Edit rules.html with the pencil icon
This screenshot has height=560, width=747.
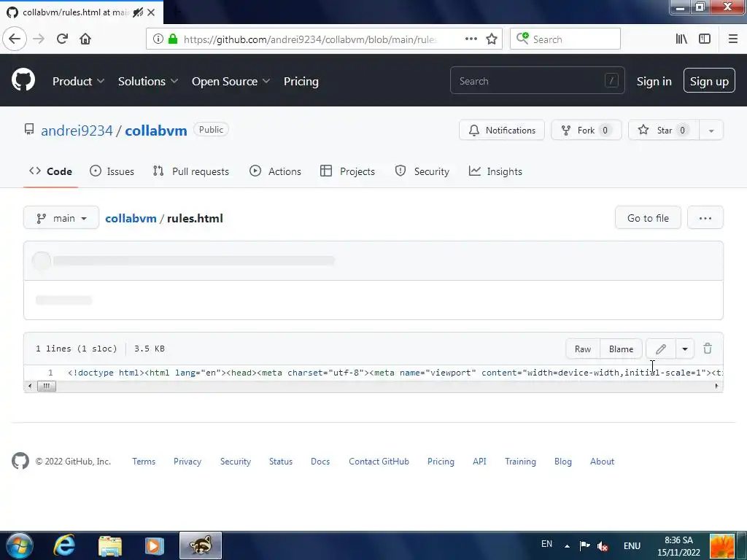click(x=661, y=349)
